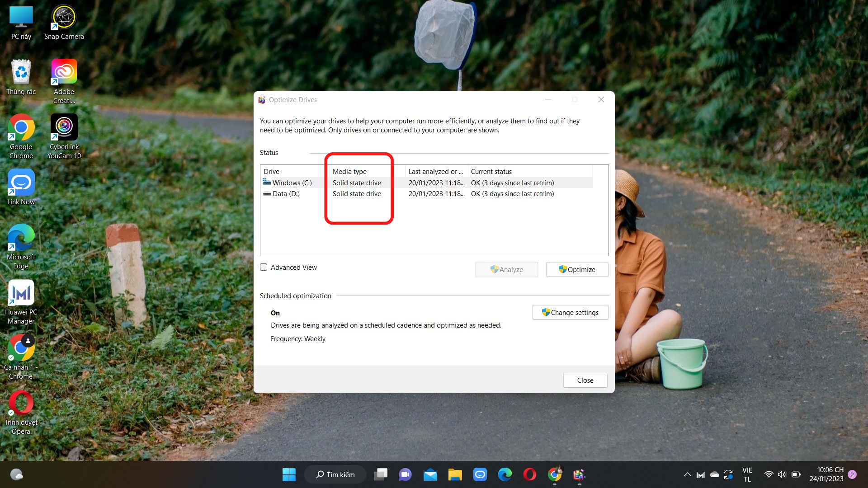Screen dimensions: 868x488
Task: Click the Change settings button
Action: pos(570,312)
